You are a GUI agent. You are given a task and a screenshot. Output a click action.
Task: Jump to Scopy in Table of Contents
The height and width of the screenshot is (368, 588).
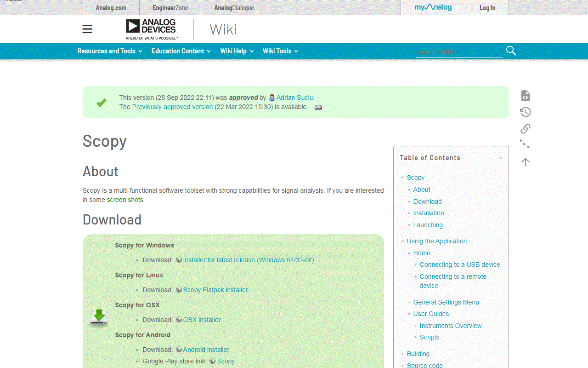[415, 178]
